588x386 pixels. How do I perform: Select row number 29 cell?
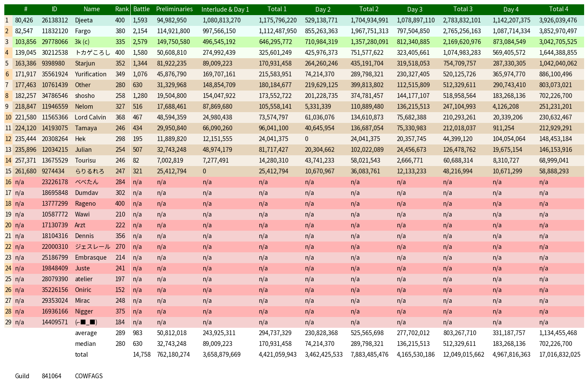pos(8,322)
